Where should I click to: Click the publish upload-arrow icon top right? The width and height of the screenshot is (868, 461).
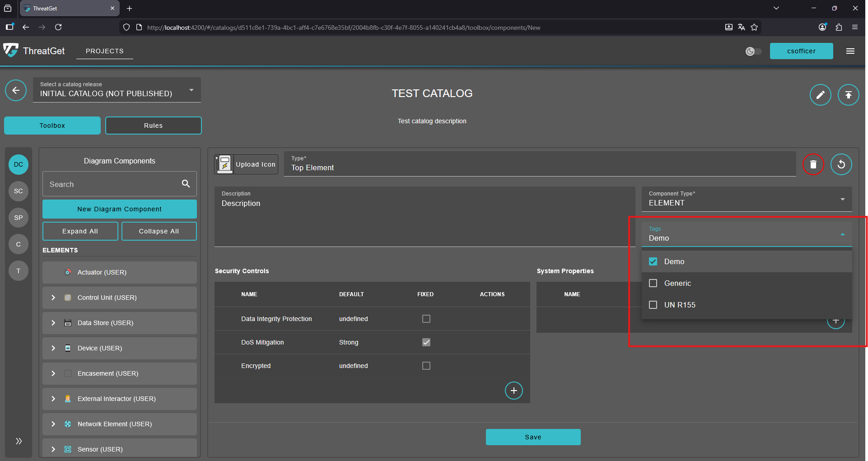(848, 95)
